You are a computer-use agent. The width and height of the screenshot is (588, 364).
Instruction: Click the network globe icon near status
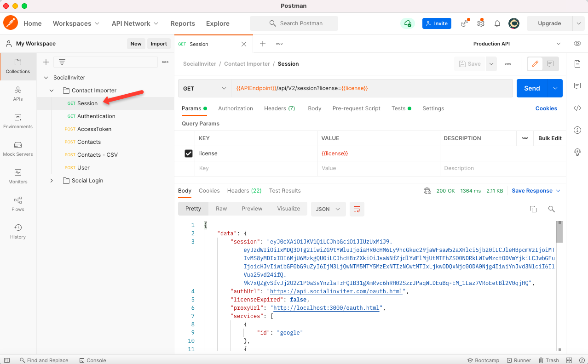[427, 191]
